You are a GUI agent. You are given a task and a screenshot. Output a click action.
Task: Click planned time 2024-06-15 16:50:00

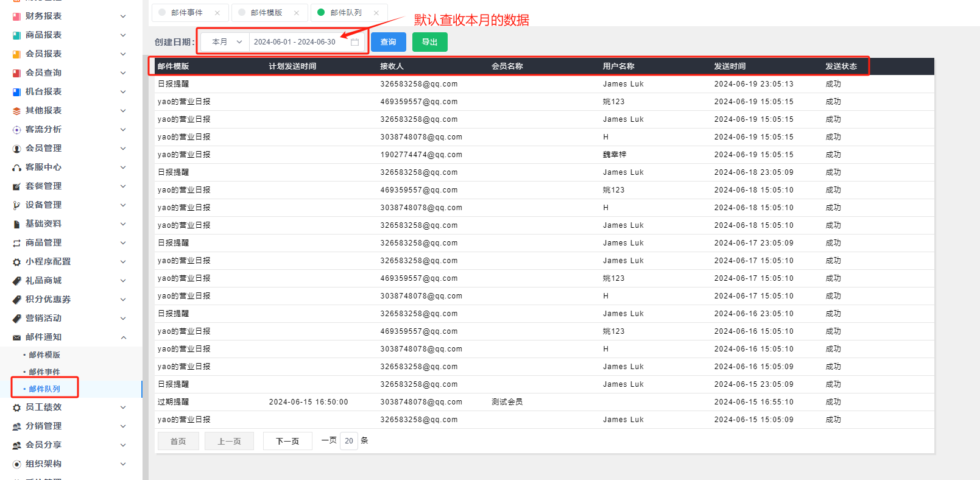tap(309, 402)
